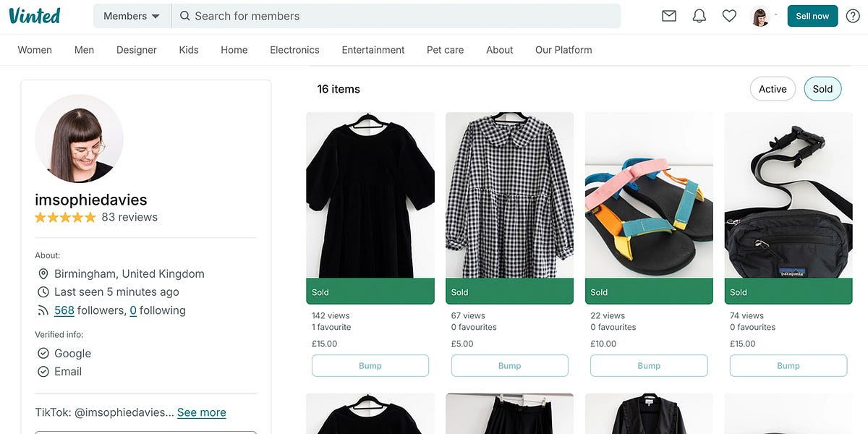Open help with the question mark icon
Screen dimensions: 868x434
(853, 15)
